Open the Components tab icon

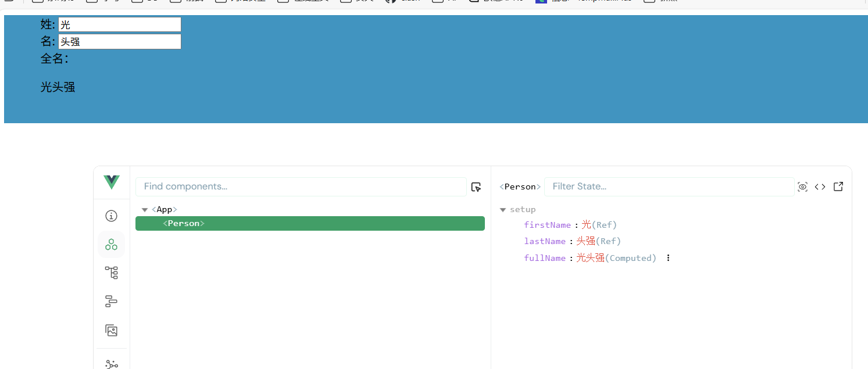[111, 245]
